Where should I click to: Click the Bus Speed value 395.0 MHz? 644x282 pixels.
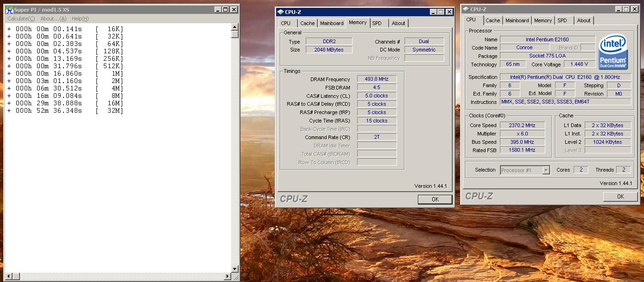522,142
